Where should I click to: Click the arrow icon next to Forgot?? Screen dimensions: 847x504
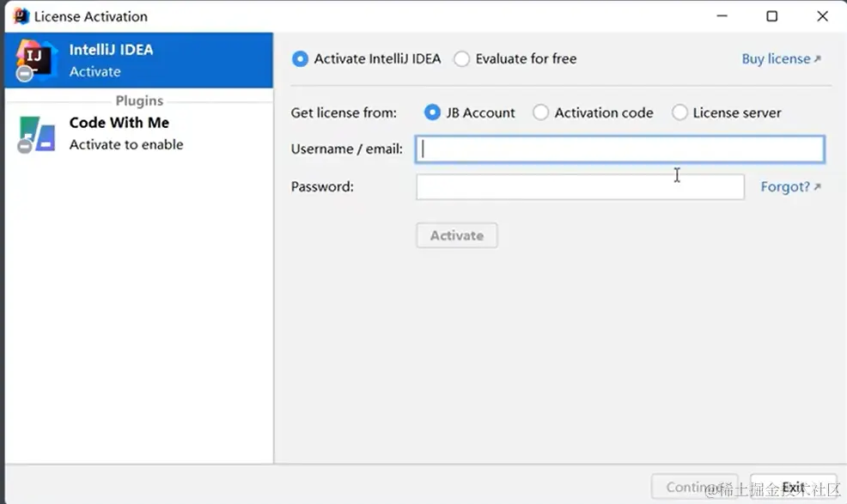coord(817,186)
